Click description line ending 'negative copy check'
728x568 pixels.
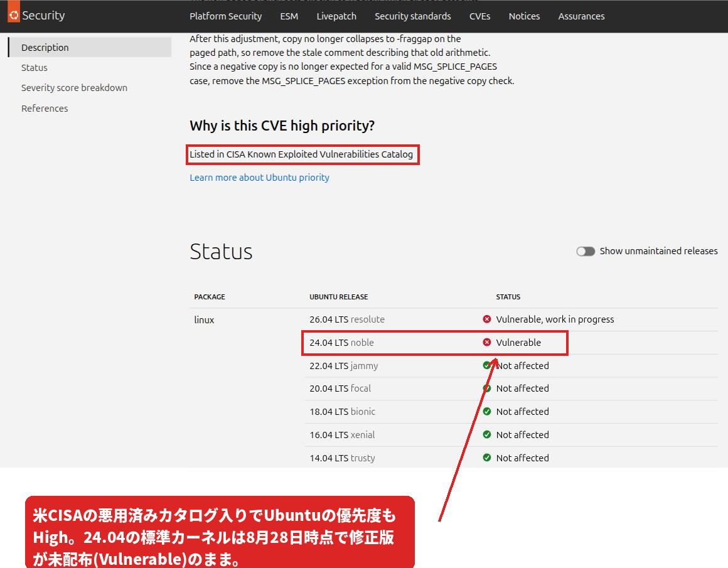352,81
